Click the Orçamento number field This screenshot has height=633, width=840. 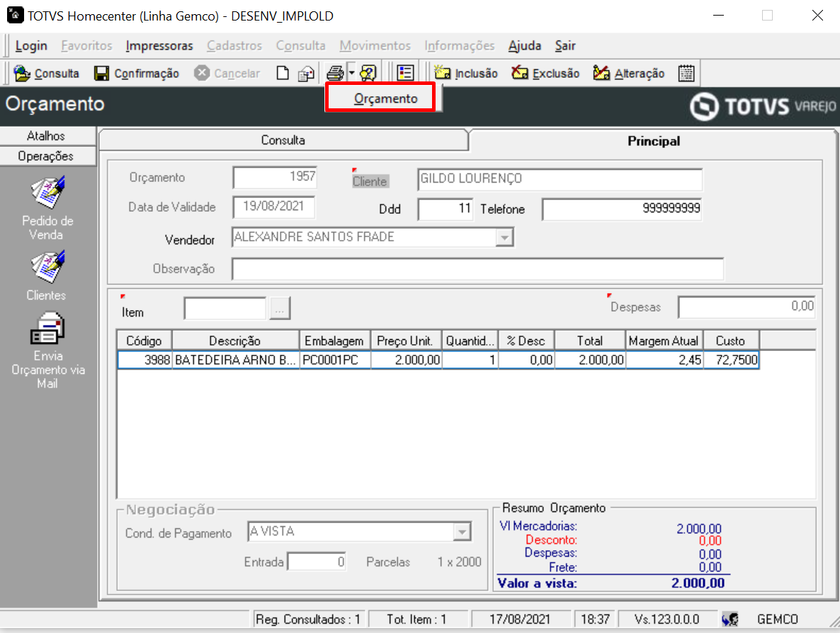click(x=275, y=177)
